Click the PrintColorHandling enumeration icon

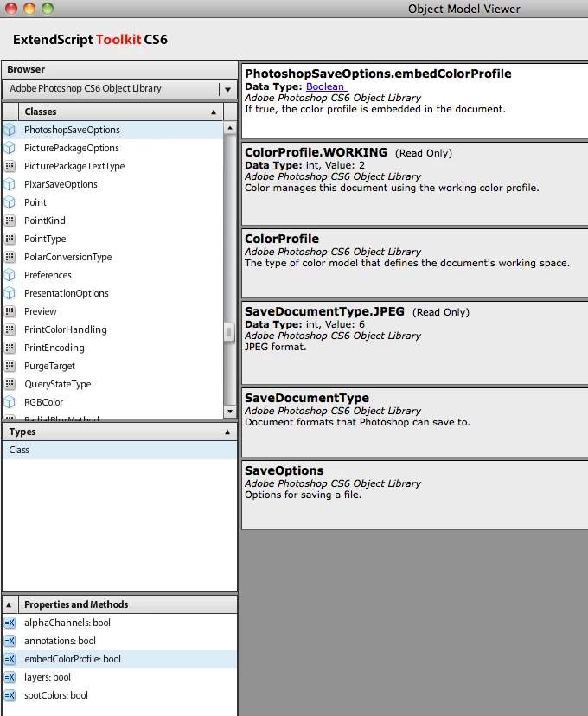[x=10, y=329]
